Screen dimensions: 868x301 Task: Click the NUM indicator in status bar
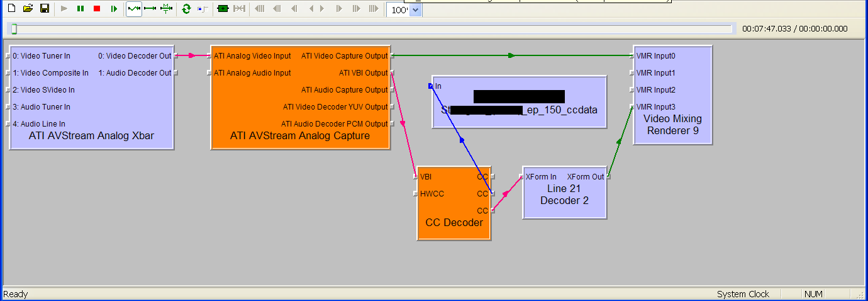tap(813, 295)
